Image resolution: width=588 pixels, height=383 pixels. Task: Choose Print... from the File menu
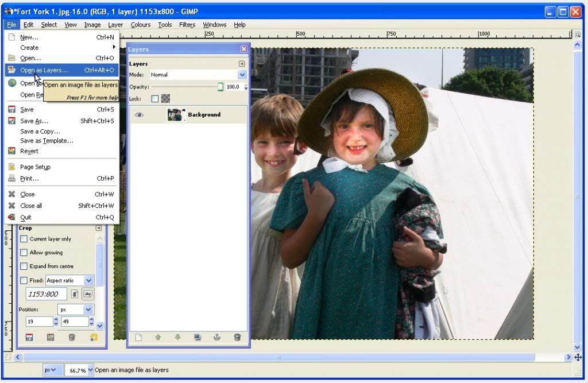(x=62, y=179)
